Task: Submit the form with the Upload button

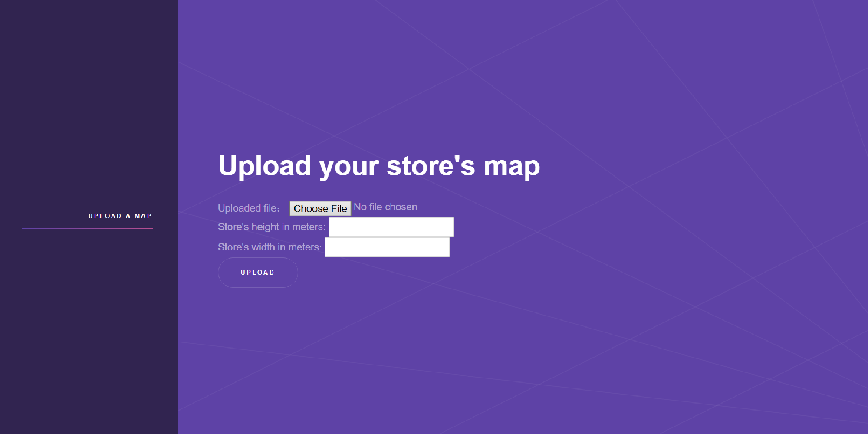Action: pos(258,273)
